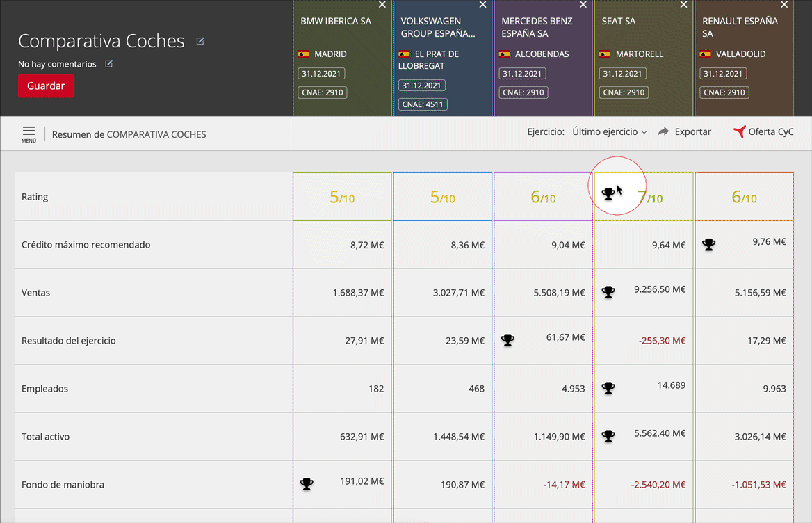
Task: Click BMW rating 5/10
Action: point(342,198)
